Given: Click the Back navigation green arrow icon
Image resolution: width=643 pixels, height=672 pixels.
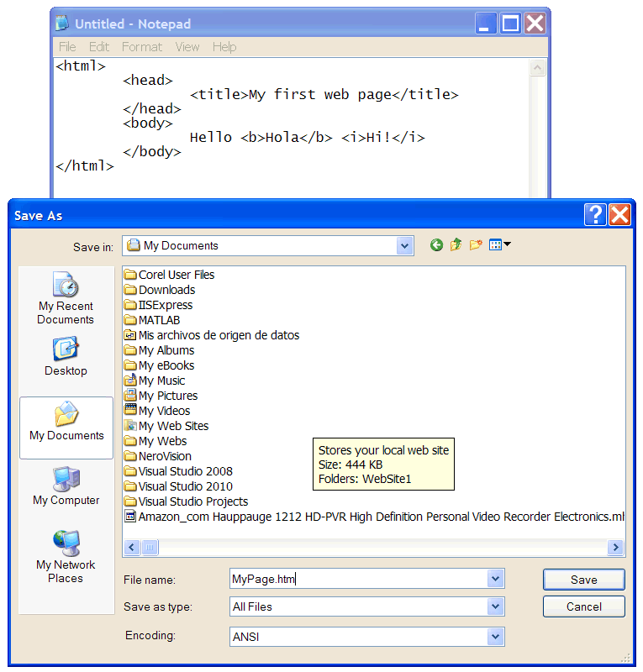Looking at the screenshot, I should tap(436, 245).
